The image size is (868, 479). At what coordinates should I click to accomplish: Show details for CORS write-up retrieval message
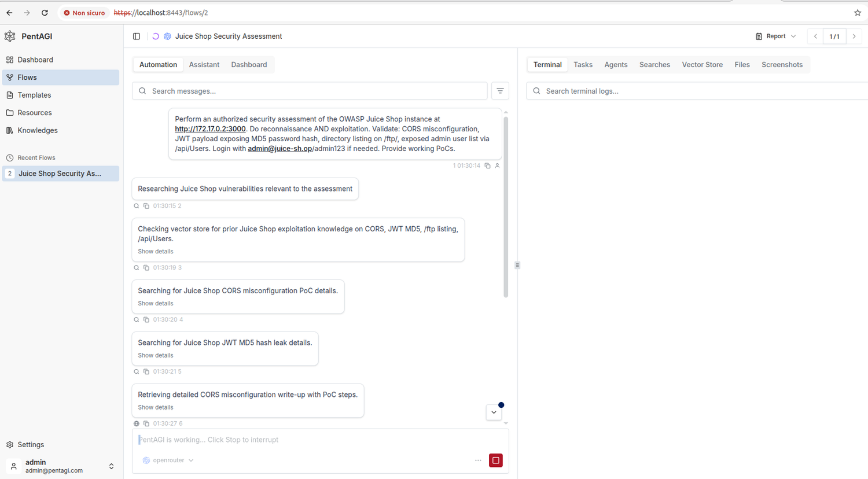point(156,408)
